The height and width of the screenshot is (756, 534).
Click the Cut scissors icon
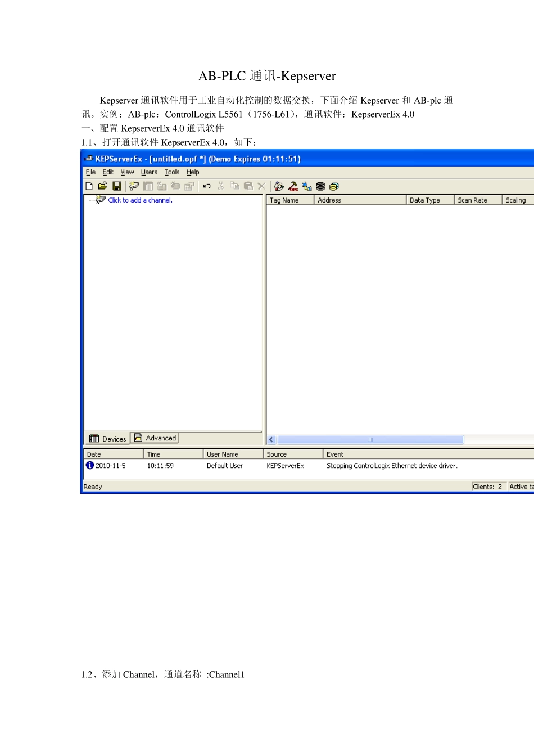(221, 186)
